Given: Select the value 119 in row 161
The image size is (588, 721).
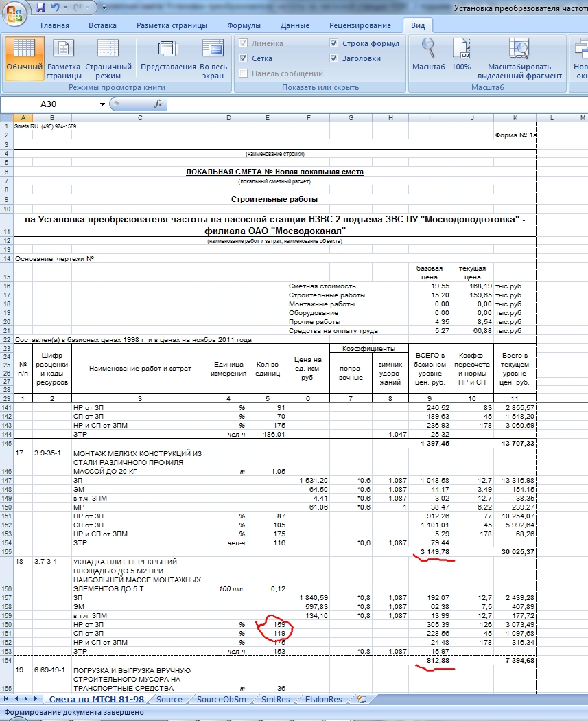Looking at the screenshot, I should tap(268, 634).
